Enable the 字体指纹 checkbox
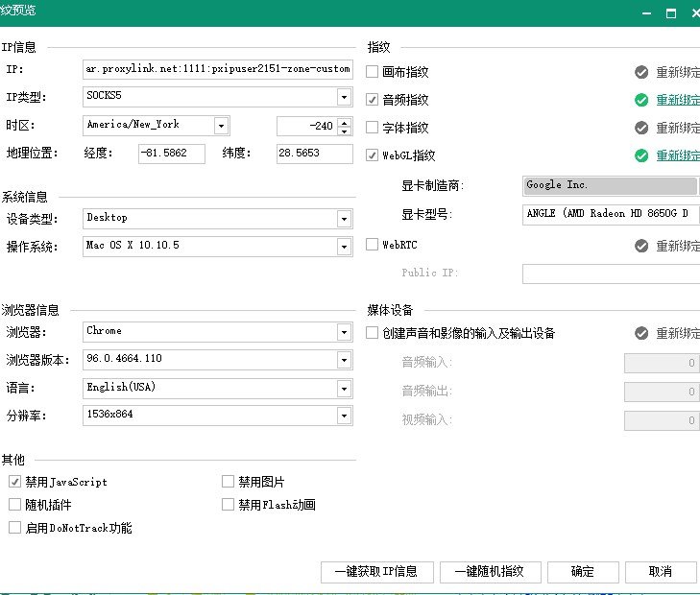Image resolution: width=700 pixels, height=595 pixels. (x=372, y=127)
